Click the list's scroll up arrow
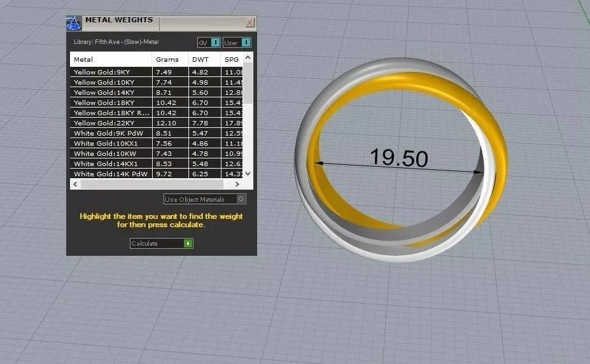This screenshot has width=590, height=364. [248, 57]
